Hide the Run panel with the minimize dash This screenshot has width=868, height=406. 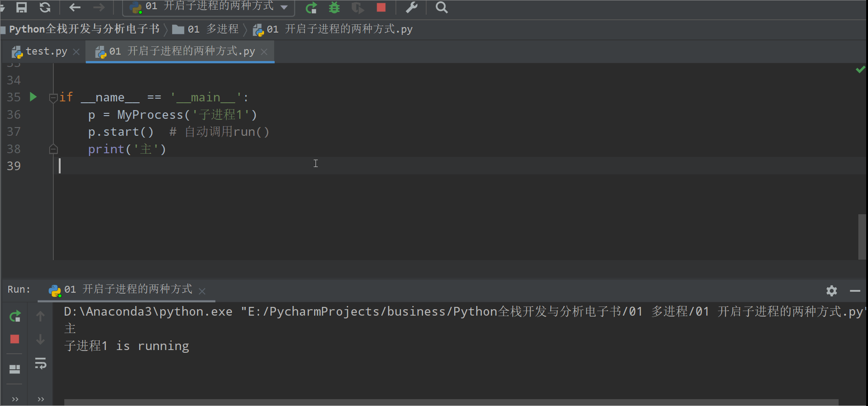855,290
